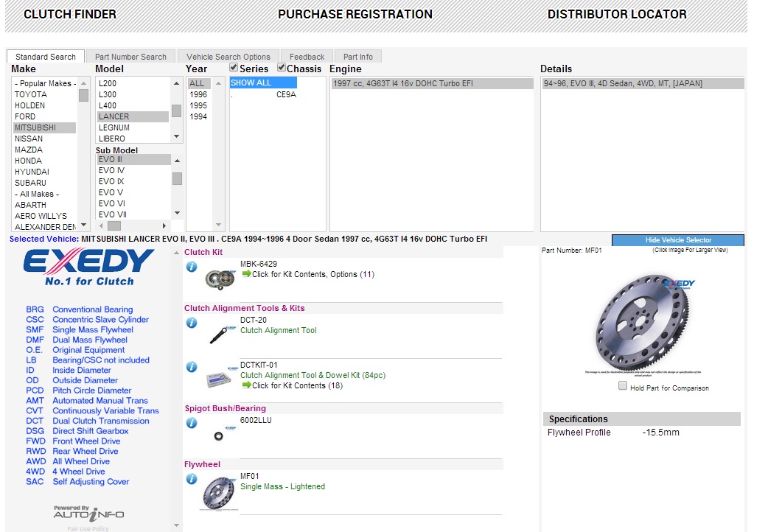Open Clutch Alignment Tool link for DCT-20
The width and height of the screenshot is (768, 532).
pyautogui.click(x=278, y=330)
